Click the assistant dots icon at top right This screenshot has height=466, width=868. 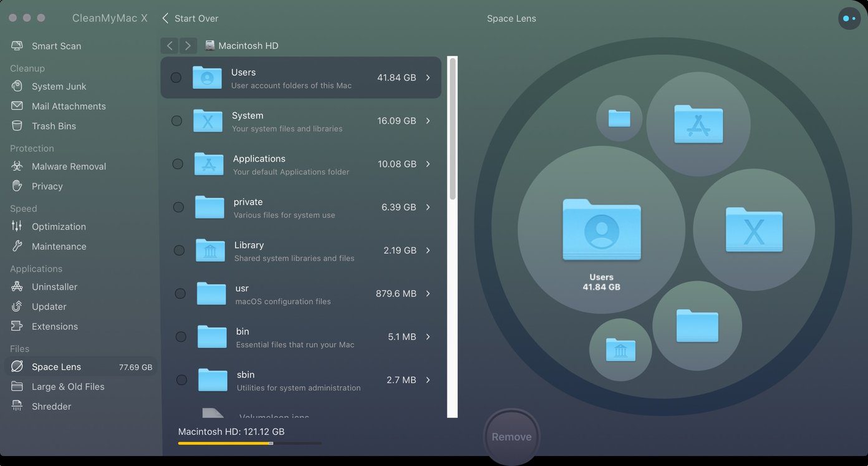click(x=849, y=19)
